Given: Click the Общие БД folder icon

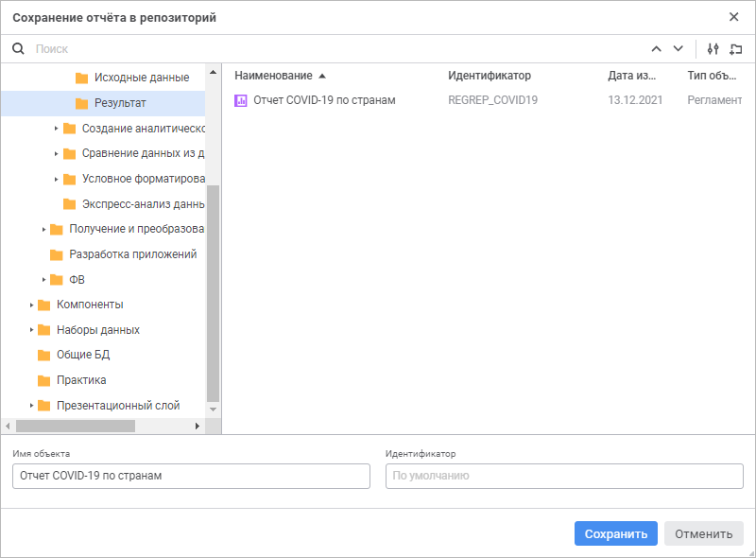Looking at the screenshot, I should point(43,356).
